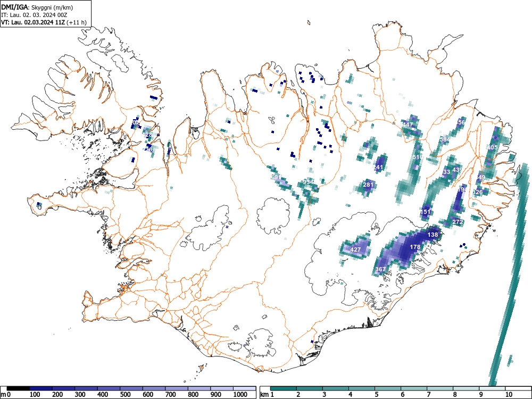Click the visibility value 281 on the map

point(368,185)
